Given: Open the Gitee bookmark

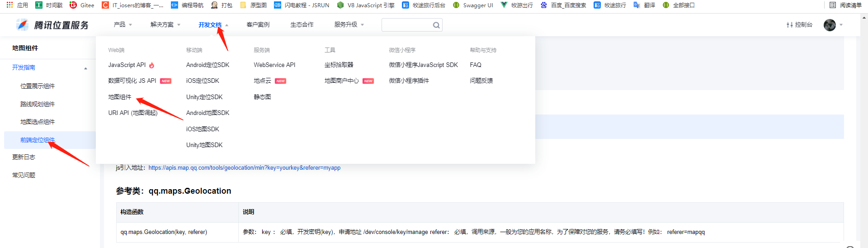Looking at the screenshot, I should 82,5.
